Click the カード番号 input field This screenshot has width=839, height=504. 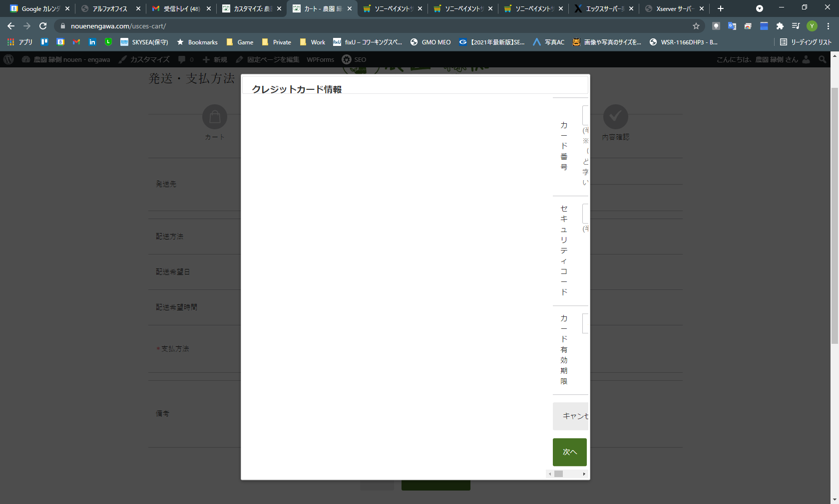click(585, 115)
